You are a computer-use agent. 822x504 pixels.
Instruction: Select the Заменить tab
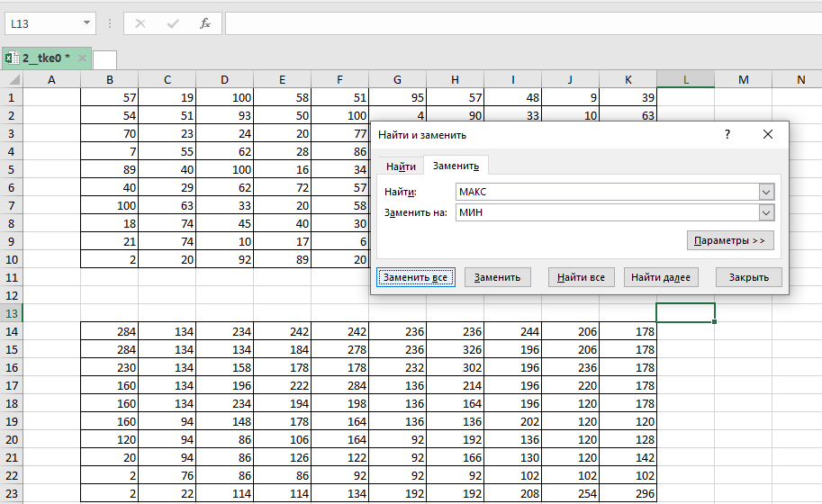click(456, 166)
